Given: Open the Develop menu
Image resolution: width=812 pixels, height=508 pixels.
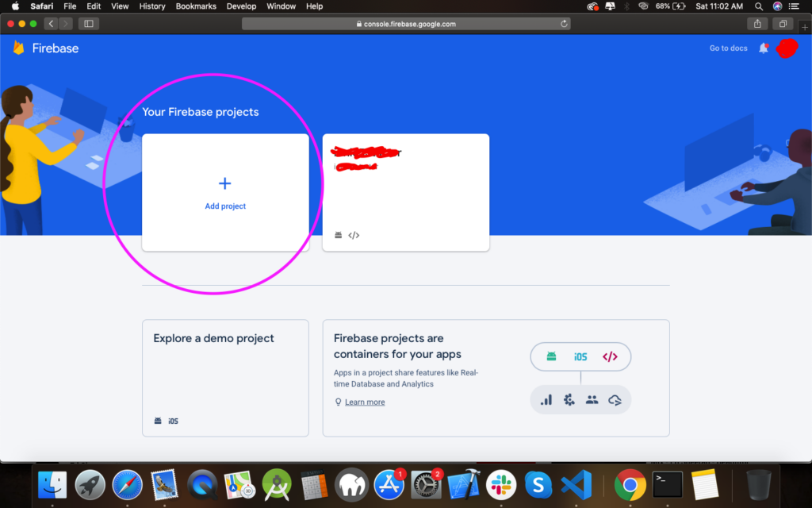Looking at the screenshot, I should pyautogui.click(x=241, y=6).
